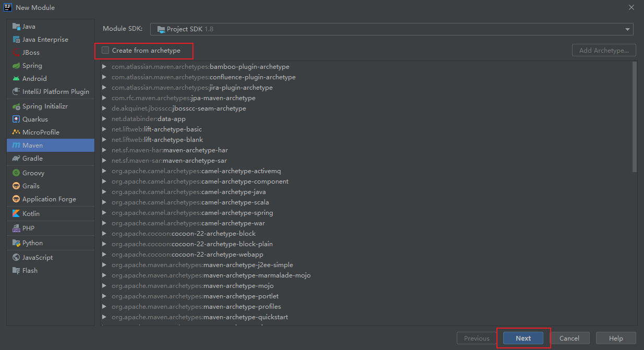644x350 pixels.
Task: Open the Module SDK dropdown
Action: (392, 29)
